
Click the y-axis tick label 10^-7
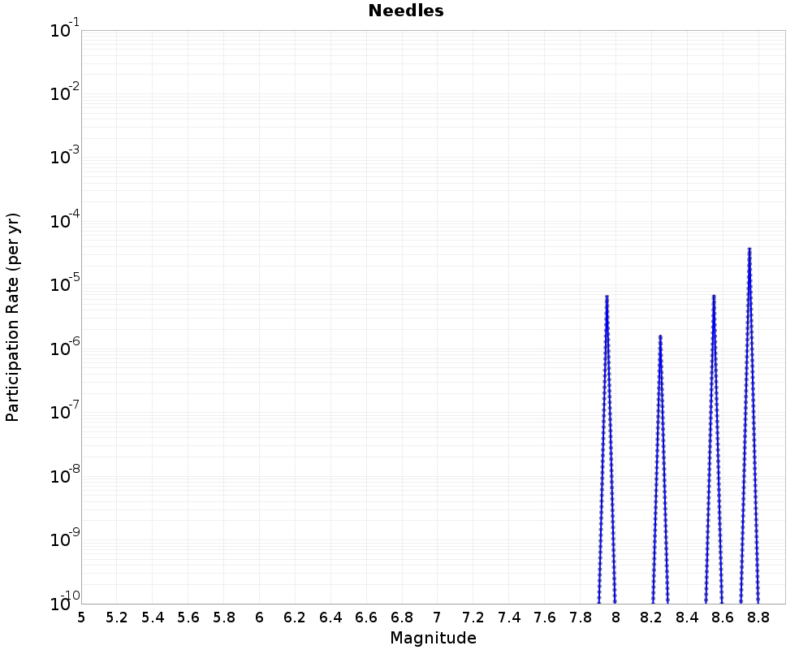[x=65, y=410]
